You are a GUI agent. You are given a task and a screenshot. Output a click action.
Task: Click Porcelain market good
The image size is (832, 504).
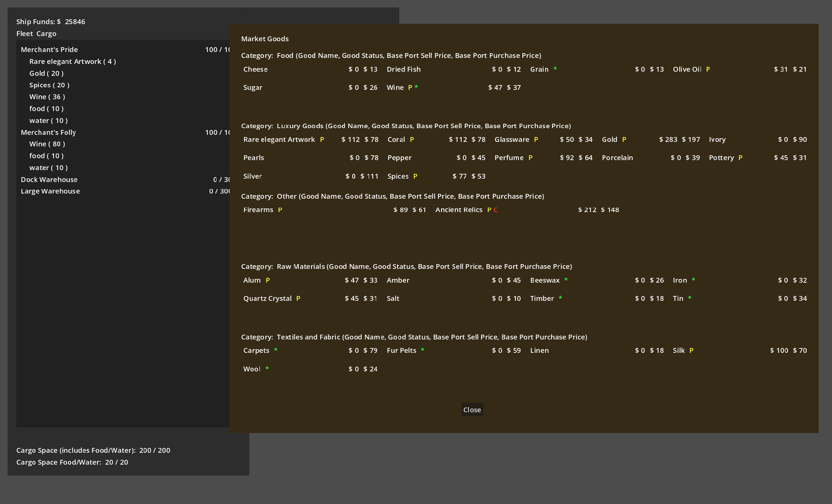coord(617,157)
